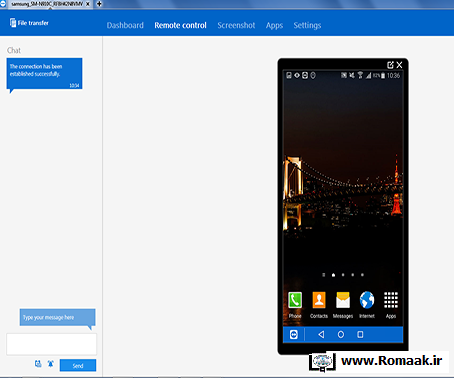This screenshot has width=454, height=378.
Task: Switch to the Dashboard tab
Action: 125,25
